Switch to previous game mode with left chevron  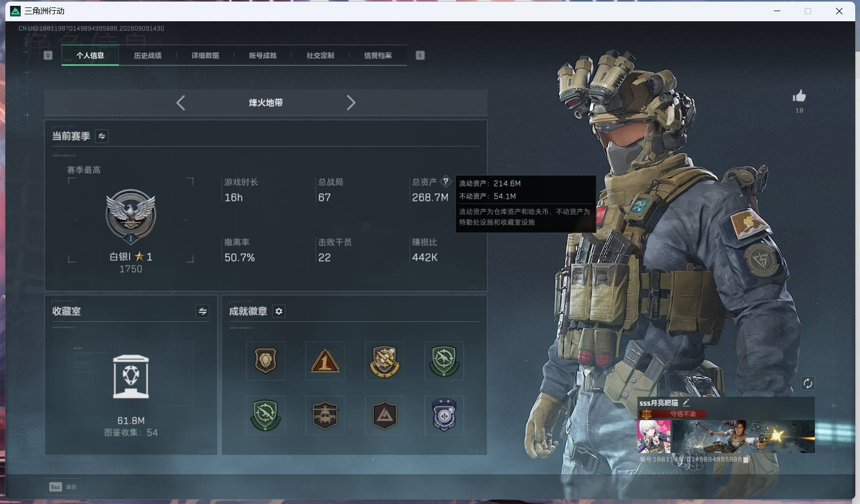coord(181,102)
